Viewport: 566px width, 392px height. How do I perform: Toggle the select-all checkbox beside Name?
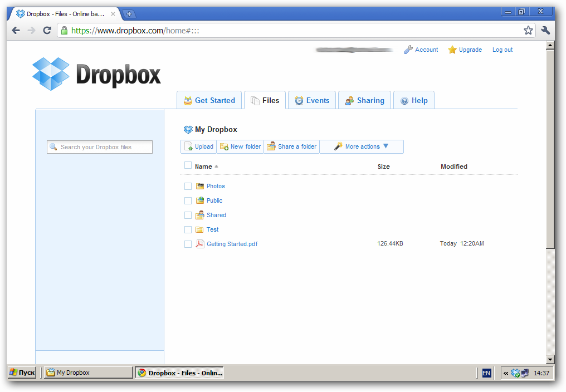pos(188,165)
